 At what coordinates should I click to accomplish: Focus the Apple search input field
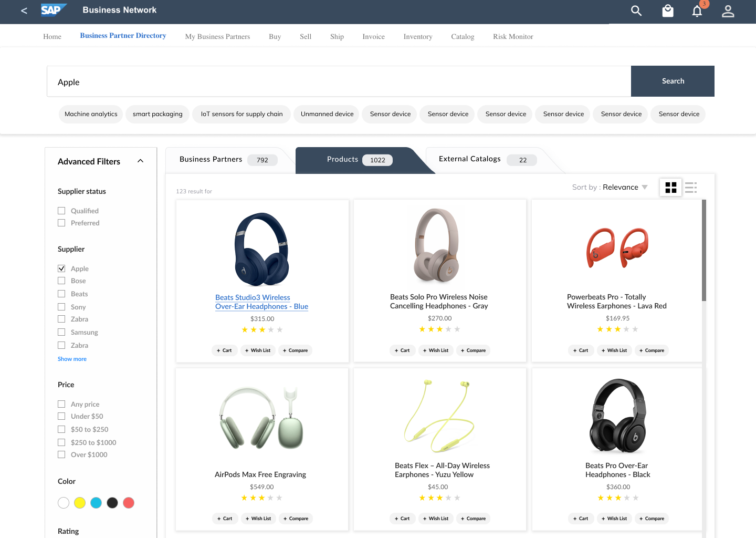339,81
